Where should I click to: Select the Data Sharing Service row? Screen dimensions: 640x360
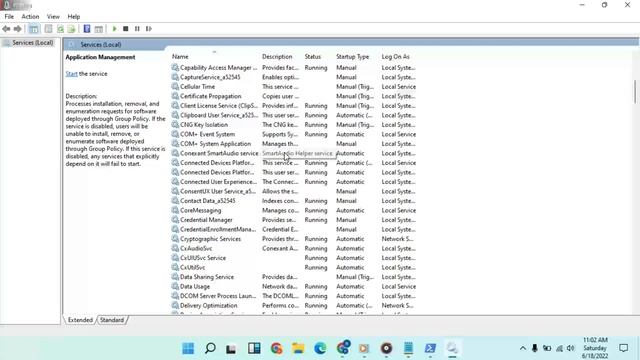(293, 277)
